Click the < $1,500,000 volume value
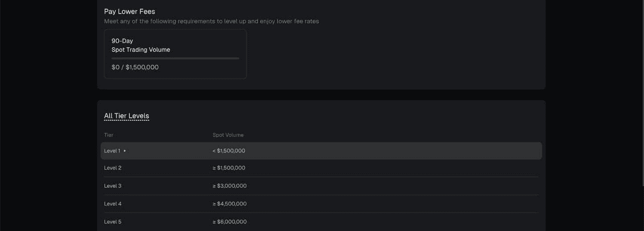 coord(229,150)
